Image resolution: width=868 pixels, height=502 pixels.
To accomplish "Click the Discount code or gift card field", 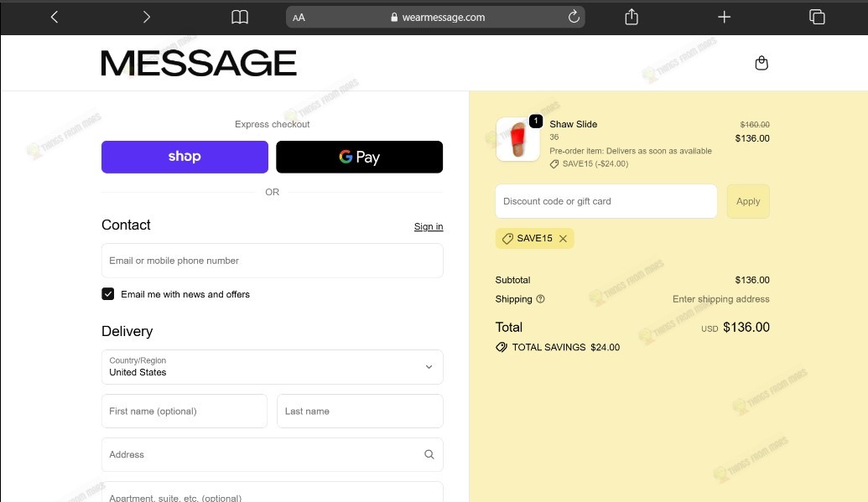I will point(606,201).
